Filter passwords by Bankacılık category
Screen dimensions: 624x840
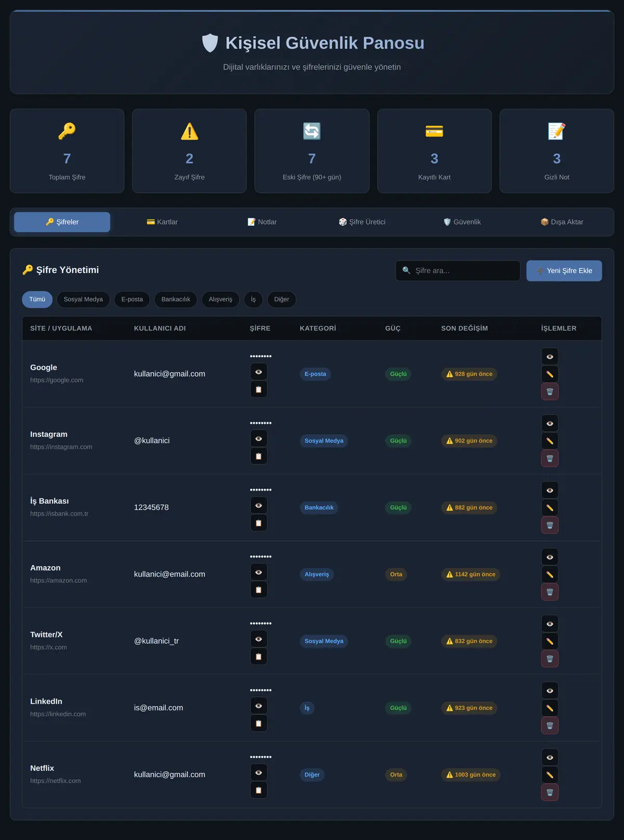tap(176, 299)
